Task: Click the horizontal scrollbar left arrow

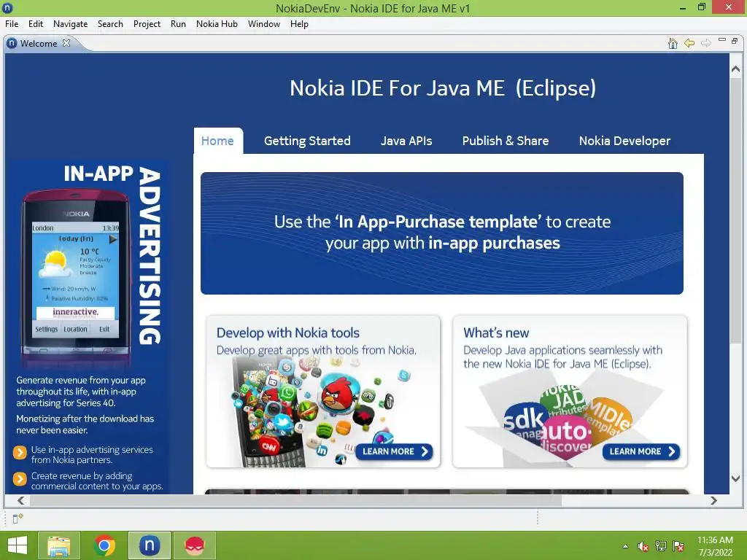Action: [x=20, y=500]
